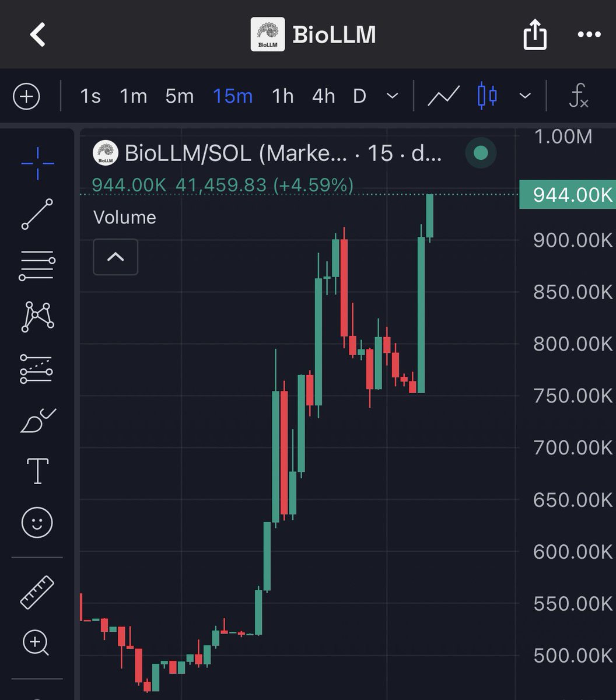Open the three-dot more menu
The height and width of the screenshot is (700, 616).
(x=589, y=35)
